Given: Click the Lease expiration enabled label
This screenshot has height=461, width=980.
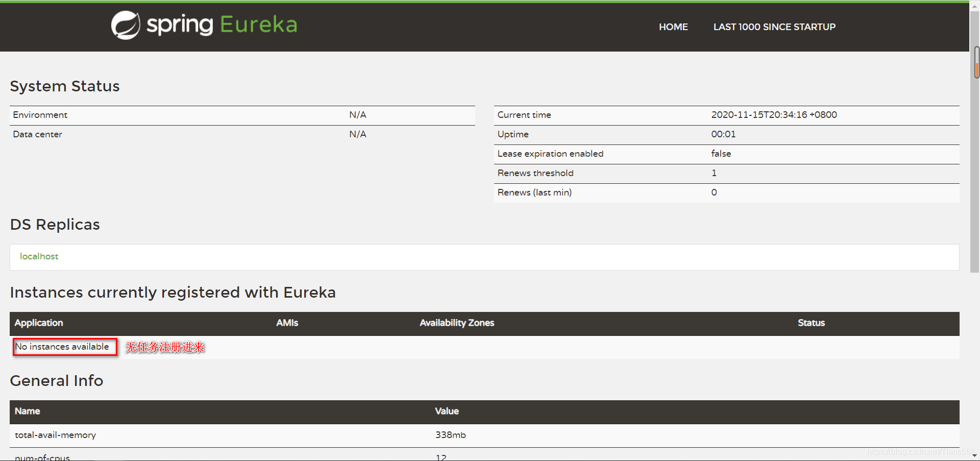Looking at the screenshot, I should coord(550,154).
